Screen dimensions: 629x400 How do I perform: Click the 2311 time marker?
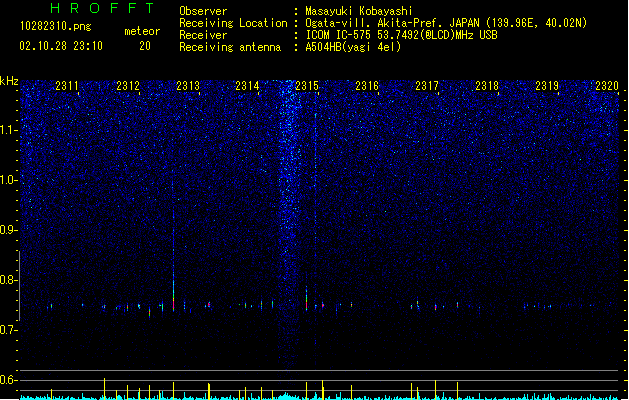67,85
